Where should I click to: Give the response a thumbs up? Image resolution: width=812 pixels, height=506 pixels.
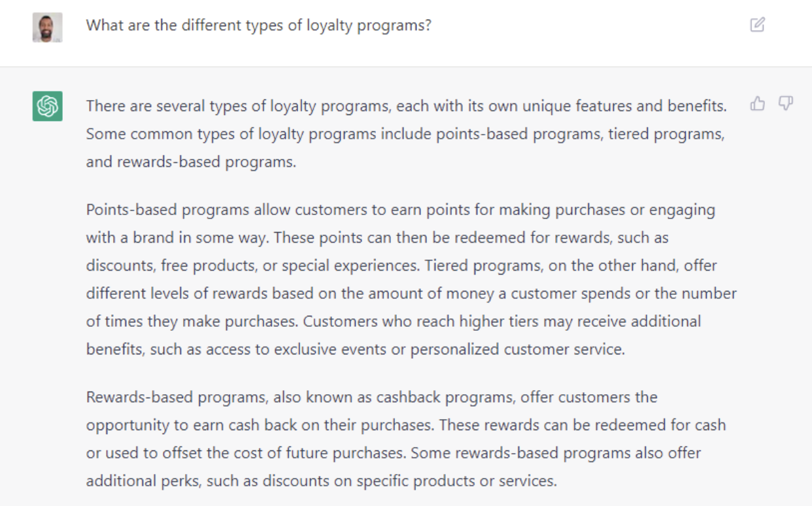click(x=758, y=103)
